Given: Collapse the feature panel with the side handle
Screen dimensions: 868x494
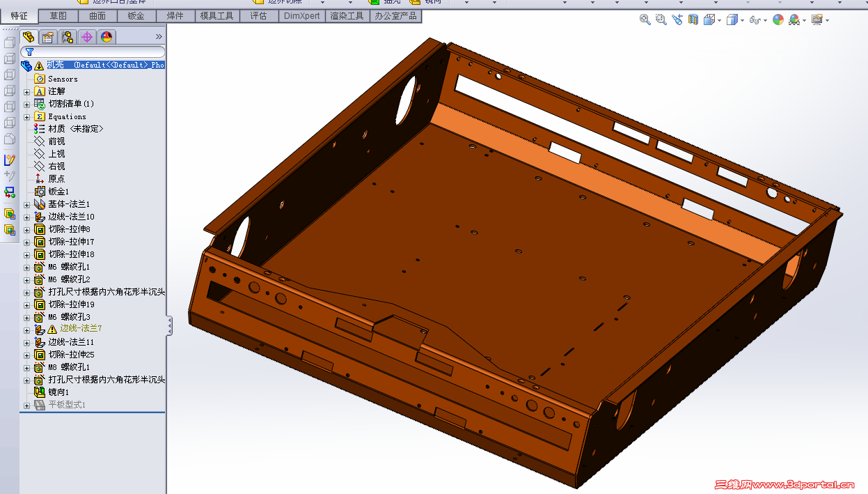Looking at the screenshot, I should point(169,325).
